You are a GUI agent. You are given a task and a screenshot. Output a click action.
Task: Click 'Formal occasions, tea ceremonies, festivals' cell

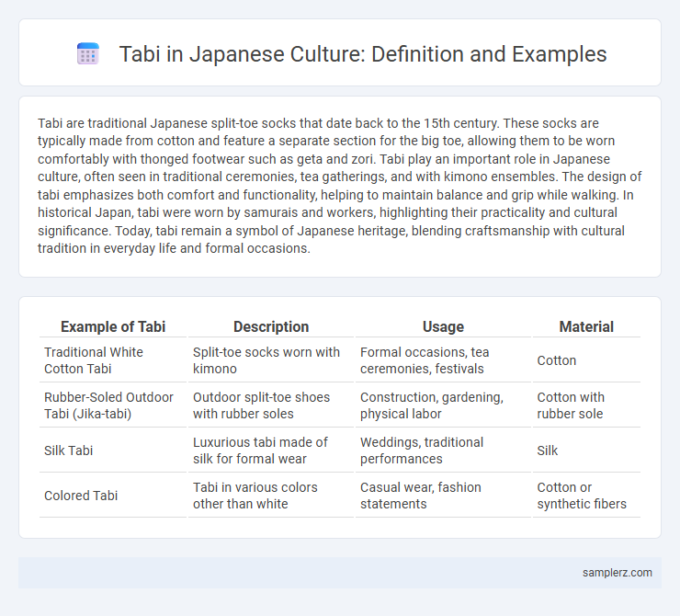(x=443, y=360)
